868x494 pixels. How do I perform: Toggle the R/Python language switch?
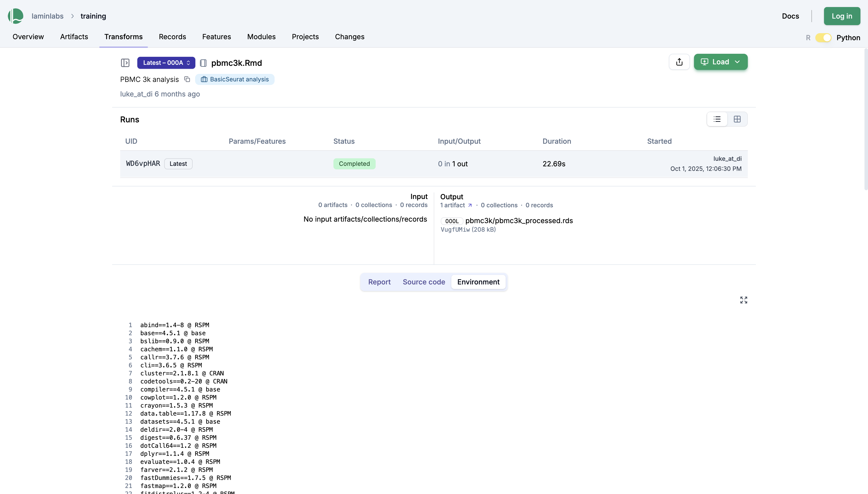click(x=823, y=38)
